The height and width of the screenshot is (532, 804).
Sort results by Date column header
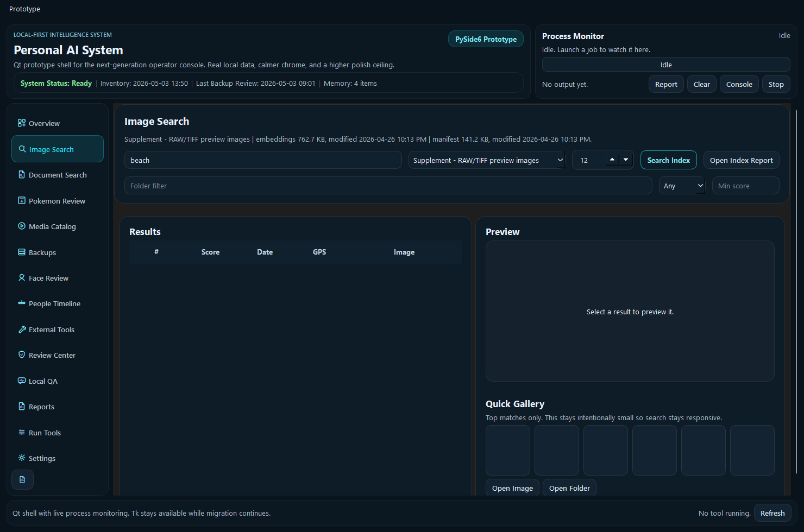[265, 252]
